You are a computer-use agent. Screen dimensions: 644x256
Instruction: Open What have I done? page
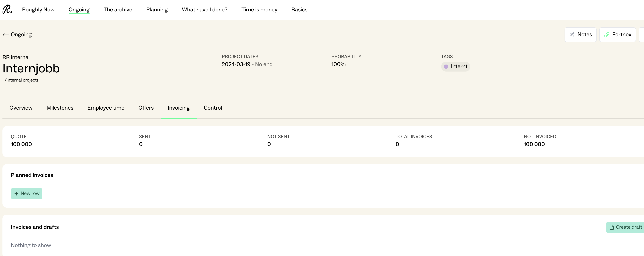(x=205, y=9)
